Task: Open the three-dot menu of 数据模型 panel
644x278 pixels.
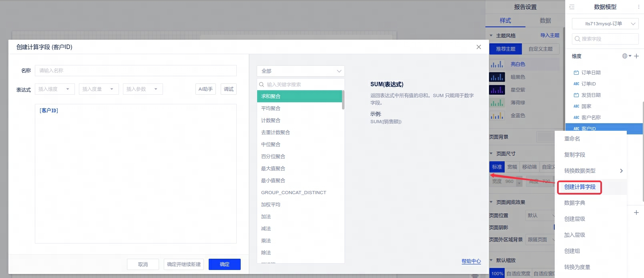Action: 639,7
